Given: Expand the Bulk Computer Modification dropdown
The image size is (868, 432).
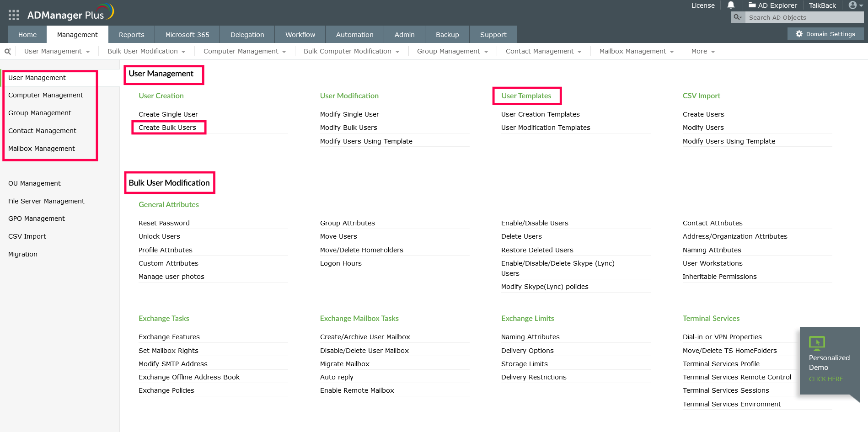Looking at the screenshot, I should (351, 51).
